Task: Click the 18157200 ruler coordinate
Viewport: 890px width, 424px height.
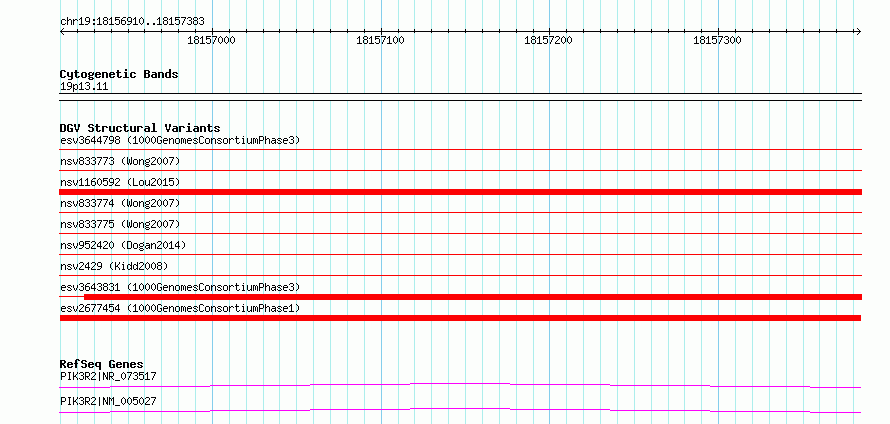Action: 549,40
